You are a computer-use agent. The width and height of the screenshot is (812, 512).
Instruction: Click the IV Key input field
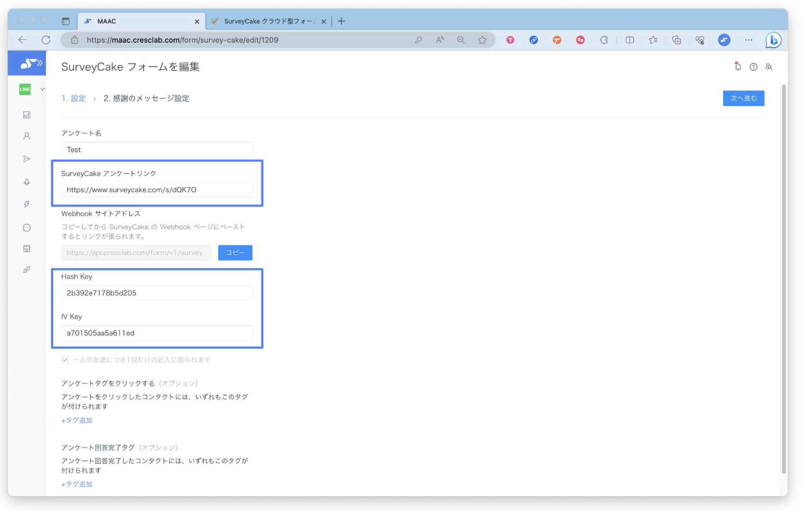click(x=157, y=333)
